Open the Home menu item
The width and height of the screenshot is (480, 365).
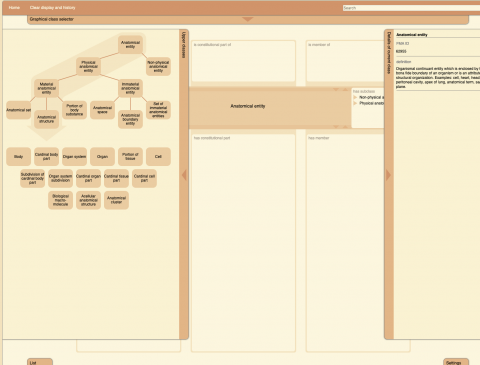[x=14, y=7]
